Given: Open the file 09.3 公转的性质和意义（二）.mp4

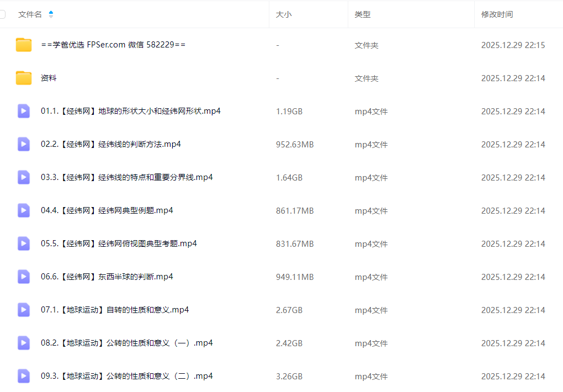Looking at the screenshot, I should pos(124,376).
